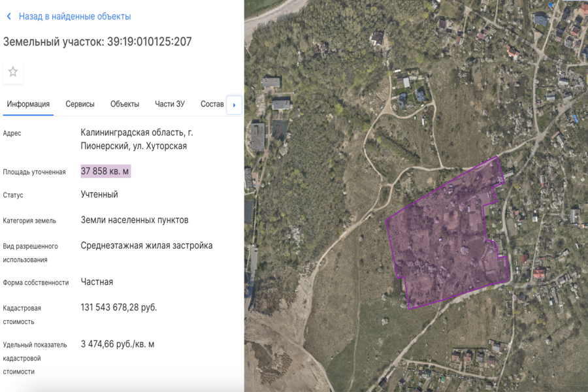
Task: Click permitted use Среднеэтажная жилая застройка
Action: point(146,246)
